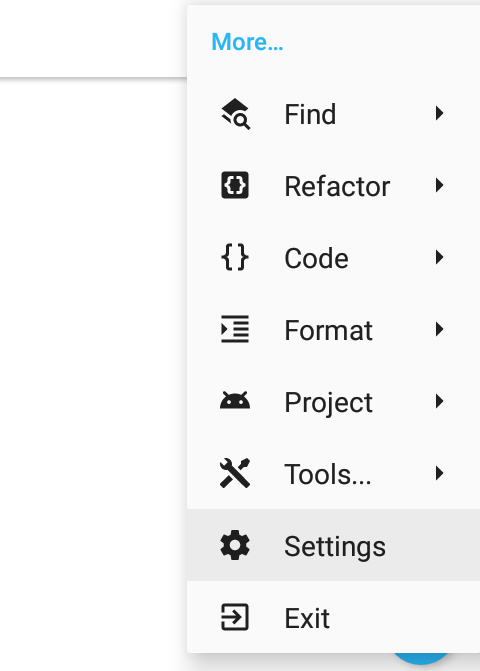Select the Project menu label

point(329,403)
